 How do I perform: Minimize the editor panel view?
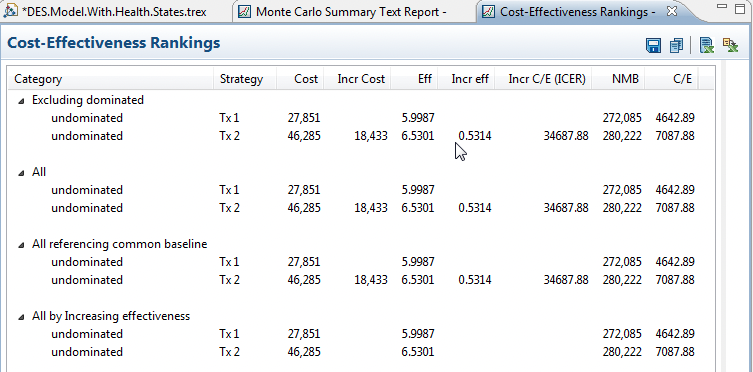pyautogui.click(x=722, y=6)
